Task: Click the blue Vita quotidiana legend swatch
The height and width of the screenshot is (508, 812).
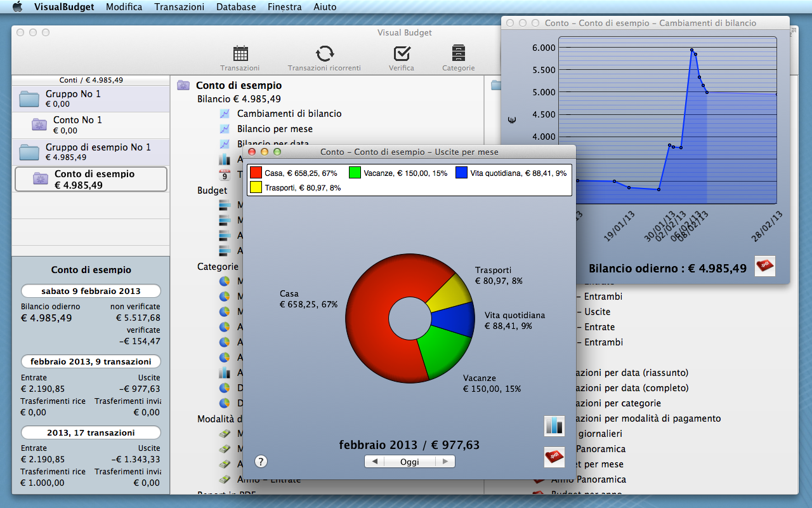Action: click(x=461, y=173)
